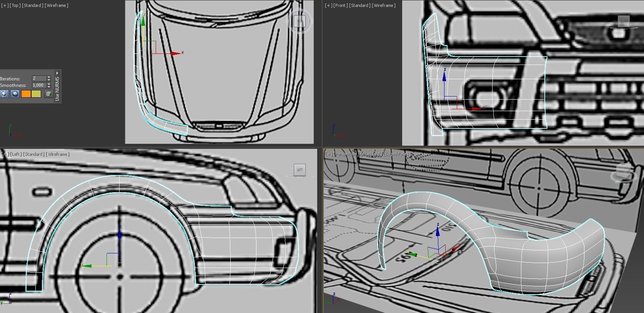Screen dimensions: 644x313
Task: Open [Standard] menu in Top viewport
Action: (33, 5)
